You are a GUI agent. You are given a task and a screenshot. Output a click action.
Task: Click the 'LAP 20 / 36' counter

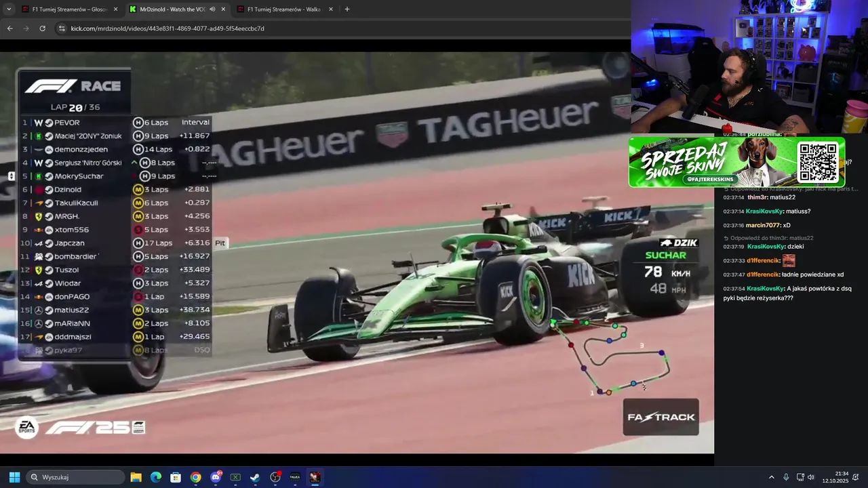point(75,107)
